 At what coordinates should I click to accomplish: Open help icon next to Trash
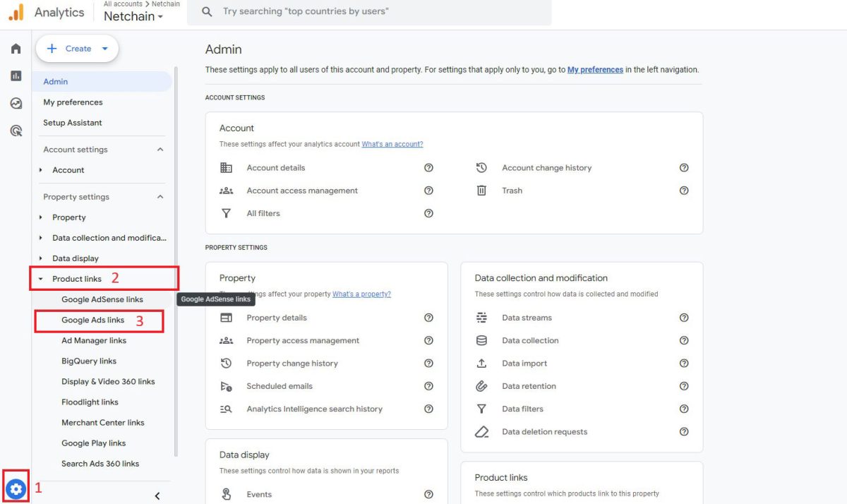(684, 191)
